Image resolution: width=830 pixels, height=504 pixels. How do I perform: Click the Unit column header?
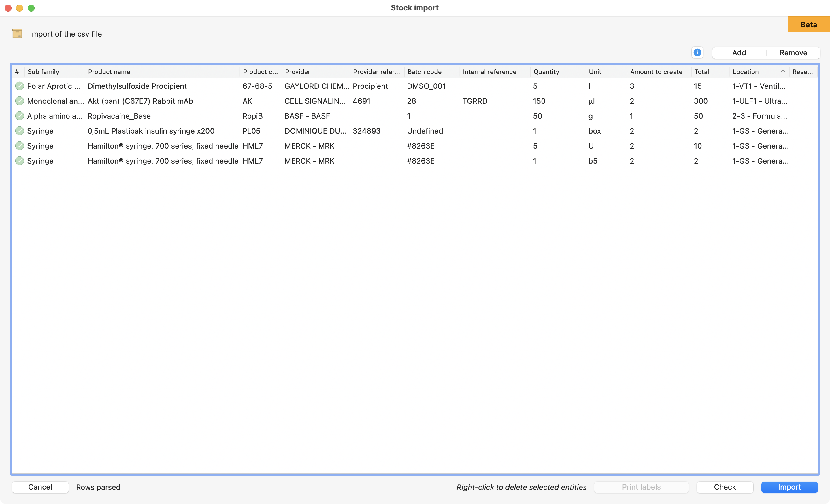click(606, 72)
